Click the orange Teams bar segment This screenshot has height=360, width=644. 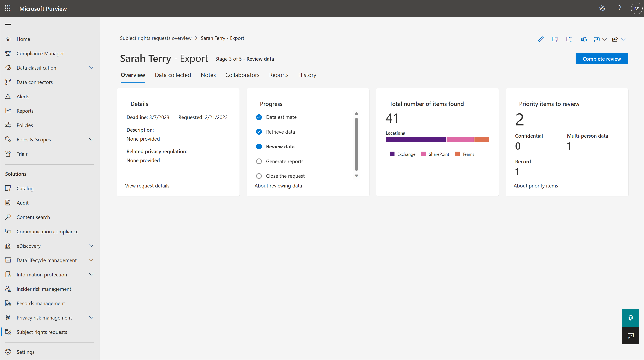point(481,139)
